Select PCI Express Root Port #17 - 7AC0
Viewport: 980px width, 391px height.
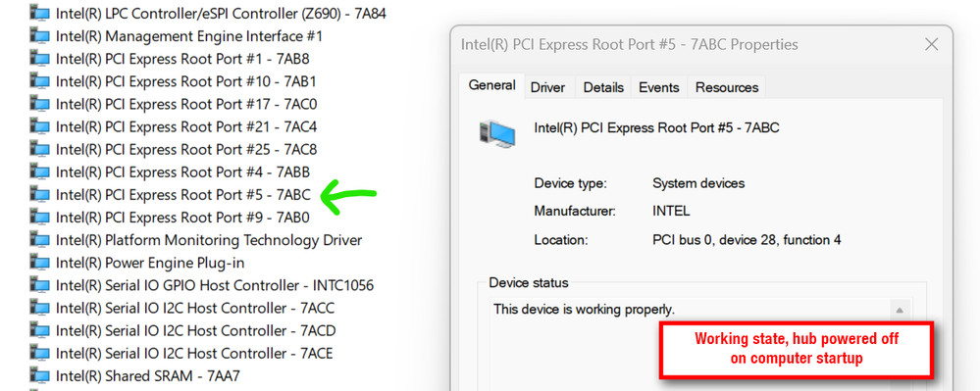(x=186, y=104)
